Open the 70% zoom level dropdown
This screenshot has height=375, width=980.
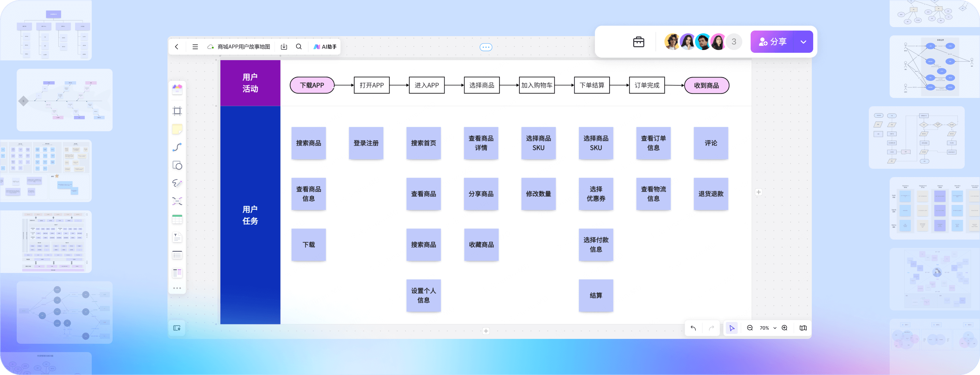768,328
